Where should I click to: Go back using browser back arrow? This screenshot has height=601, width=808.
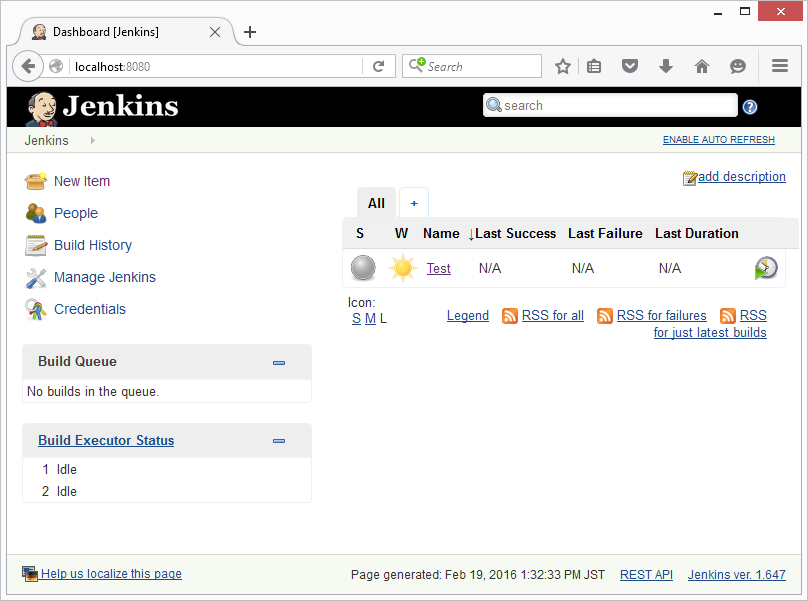tap(28, 66)
